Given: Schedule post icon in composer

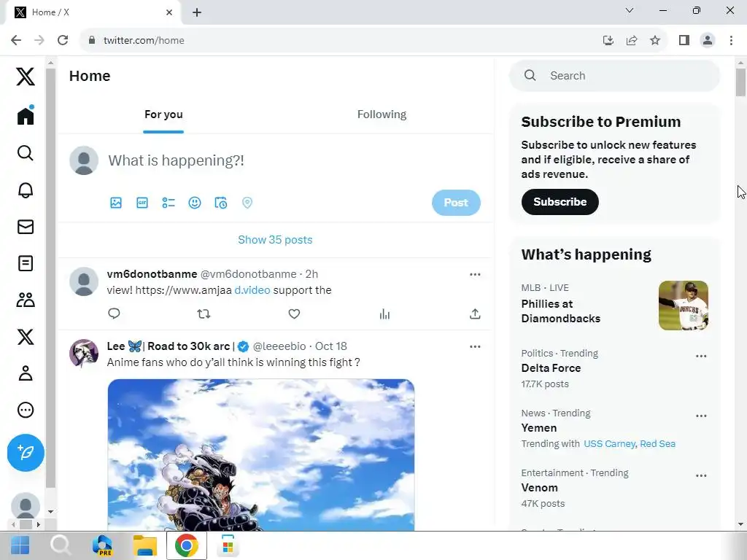Looking at the screenshot, I should click(x=220, y=203).
